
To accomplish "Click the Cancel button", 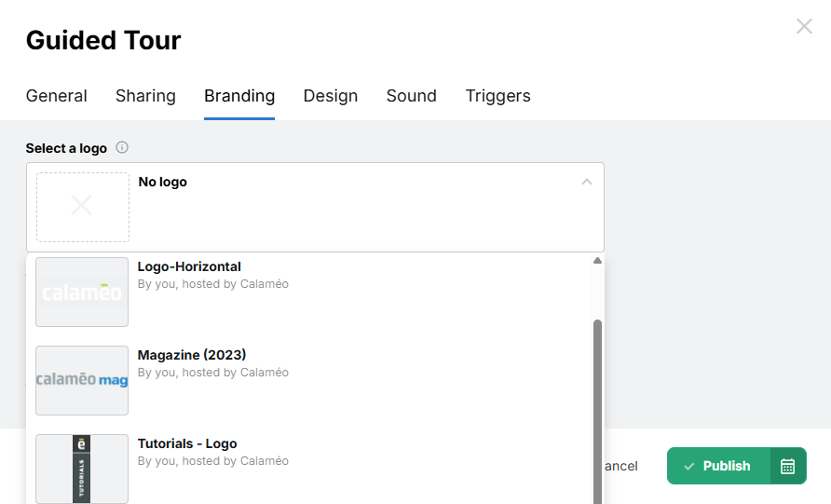I will [620, 466].
